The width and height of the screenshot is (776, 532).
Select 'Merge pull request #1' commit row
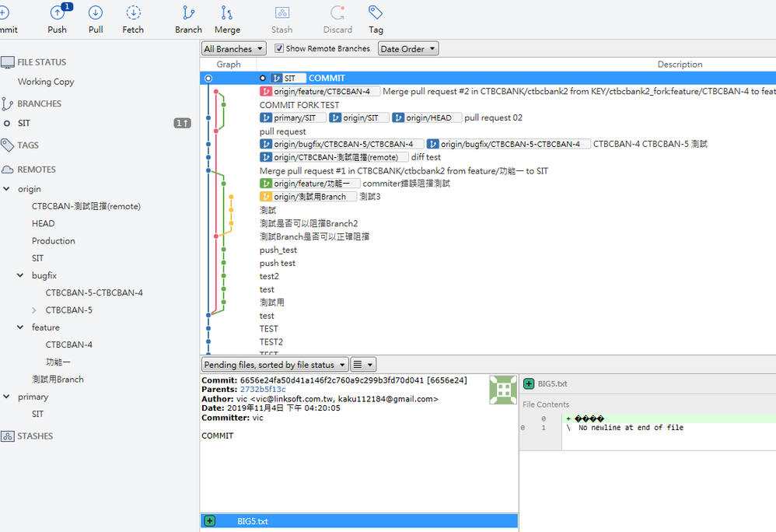pyautogui.click(x=404, y=171)
